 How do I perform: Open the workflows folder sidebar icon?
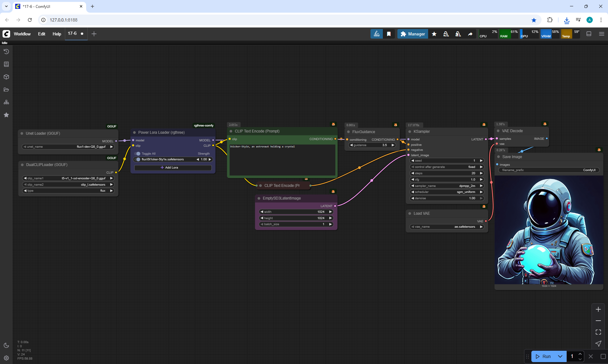tap(6, 89)
